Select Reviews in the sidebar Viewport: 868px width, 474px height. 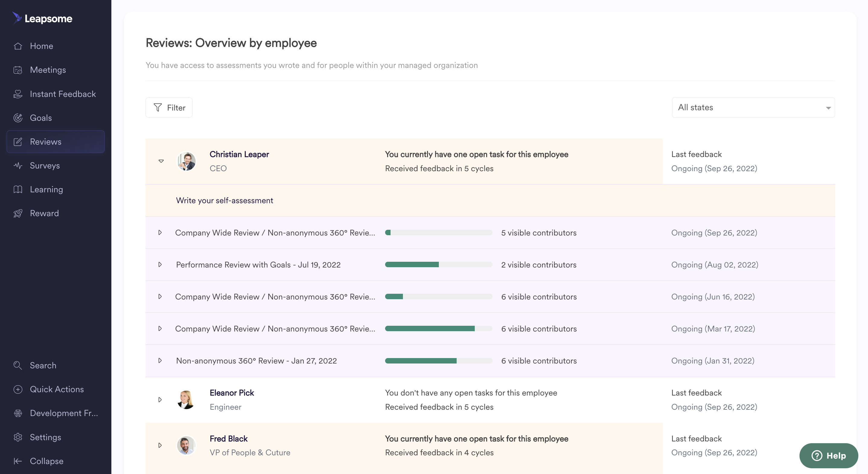pyautogui.click(x=56, y=142)
